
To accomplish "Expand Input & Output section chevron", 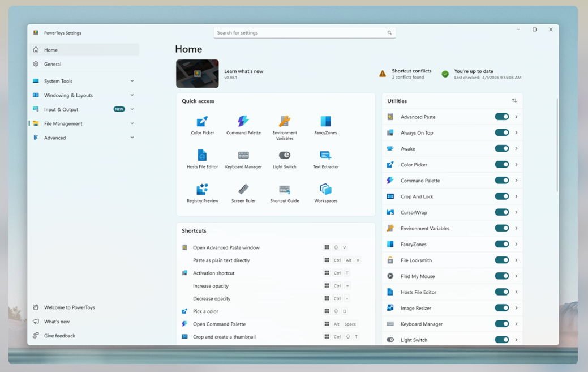I will (x=132, y=109).
